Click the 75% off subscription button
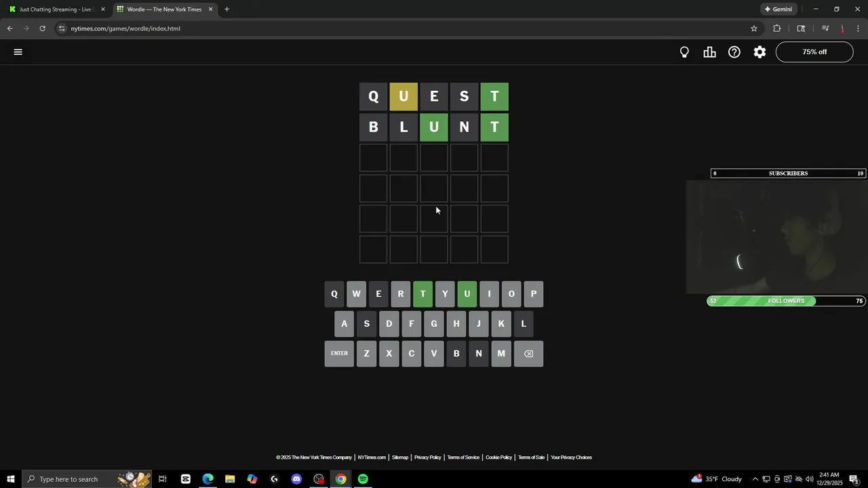Viewport: 868px width, 488px height. click(x=814, y=52)
